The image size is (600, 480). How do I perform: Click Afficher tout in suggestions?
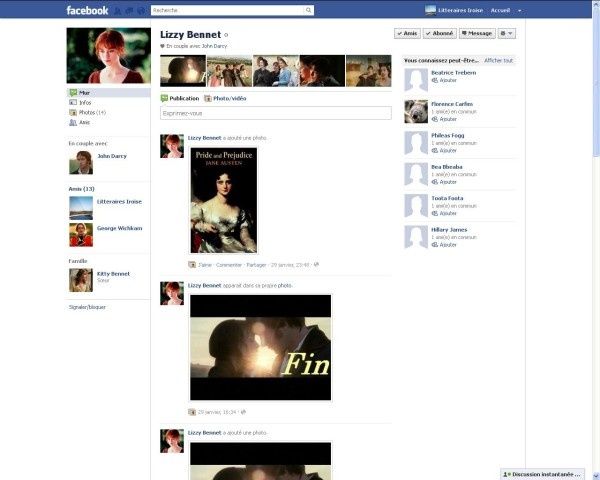(498, 60)
